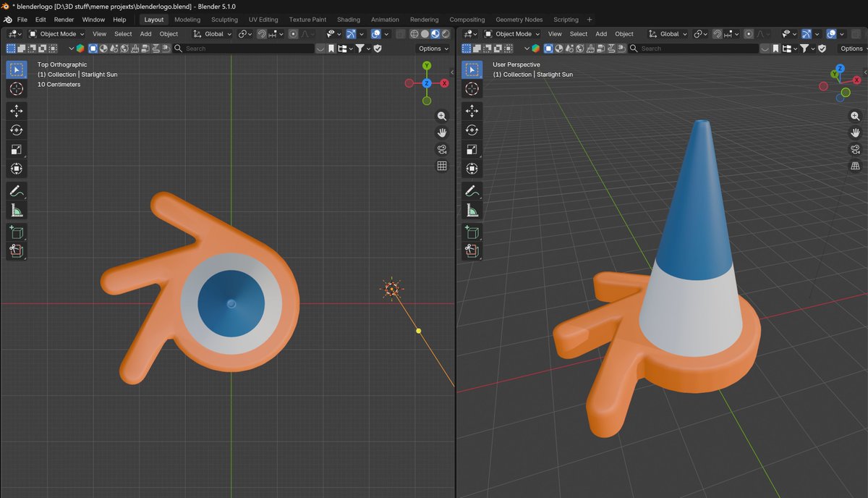Open Object Mode dropdown in Top Orthographic viewport
868x498 pixels.
point(56,34)
